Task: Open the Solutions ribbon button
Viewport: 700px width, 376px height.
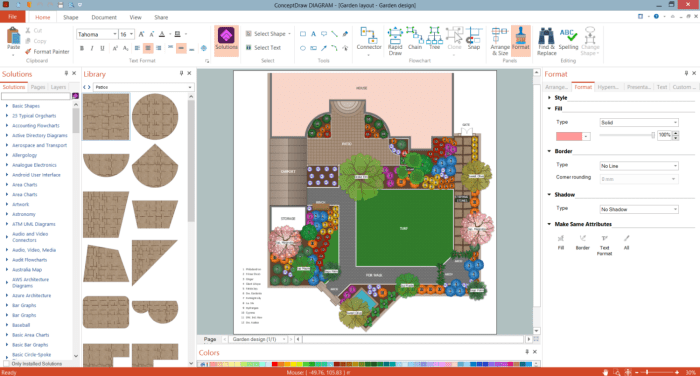Action: tap(226, 40)
